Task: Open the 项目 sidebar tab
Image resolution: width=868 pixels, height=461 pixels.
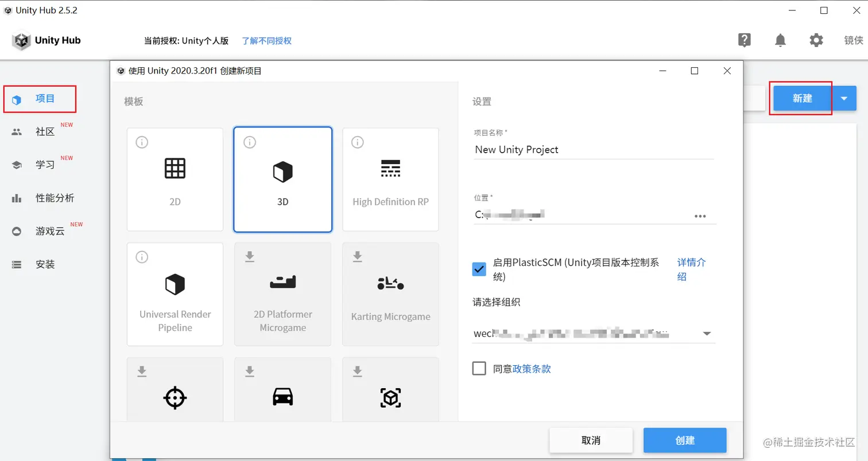Action: [40, 99]
